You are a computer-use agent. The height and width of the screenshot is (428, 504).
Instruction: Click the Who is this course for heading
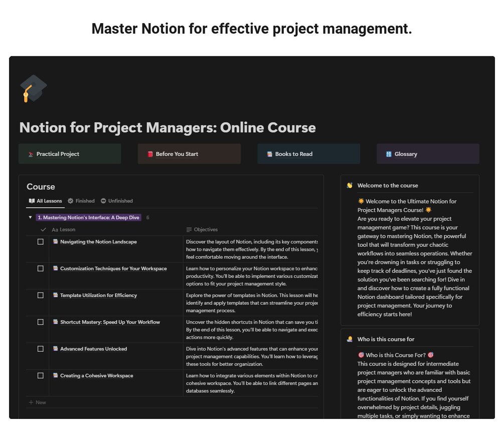[386, 339]
